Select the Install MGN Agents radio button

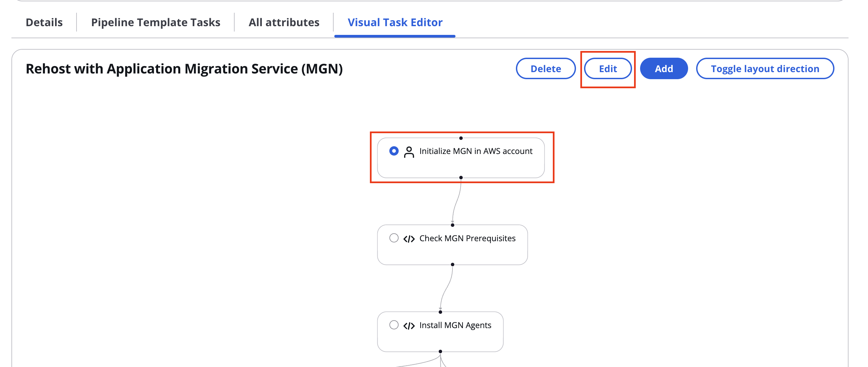394,325
